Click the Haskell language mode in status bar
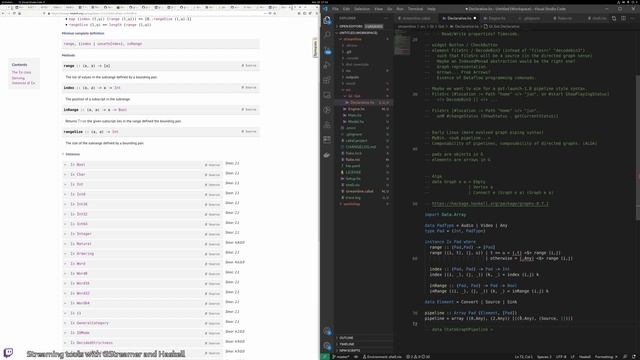 584,357
